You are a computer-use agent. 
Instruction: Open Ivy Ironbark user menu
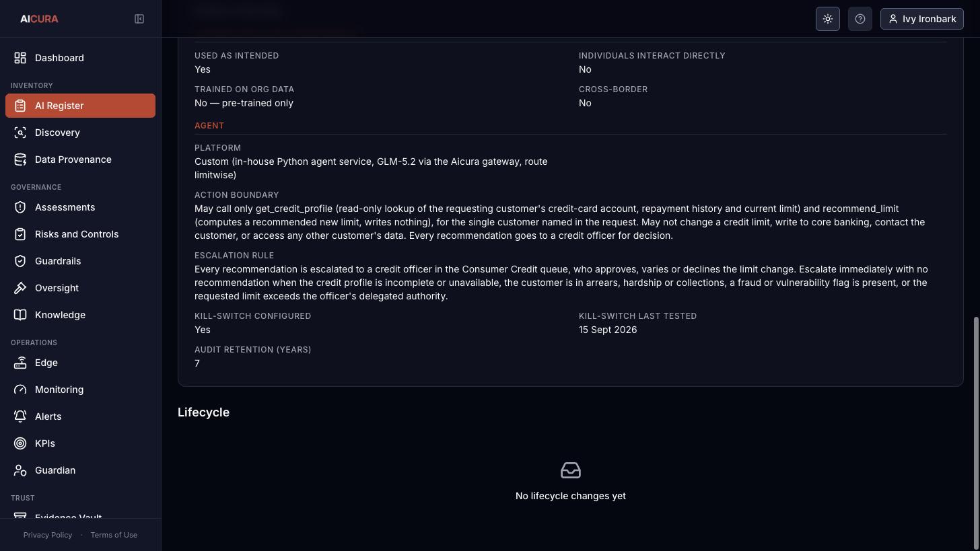point(922,19)
